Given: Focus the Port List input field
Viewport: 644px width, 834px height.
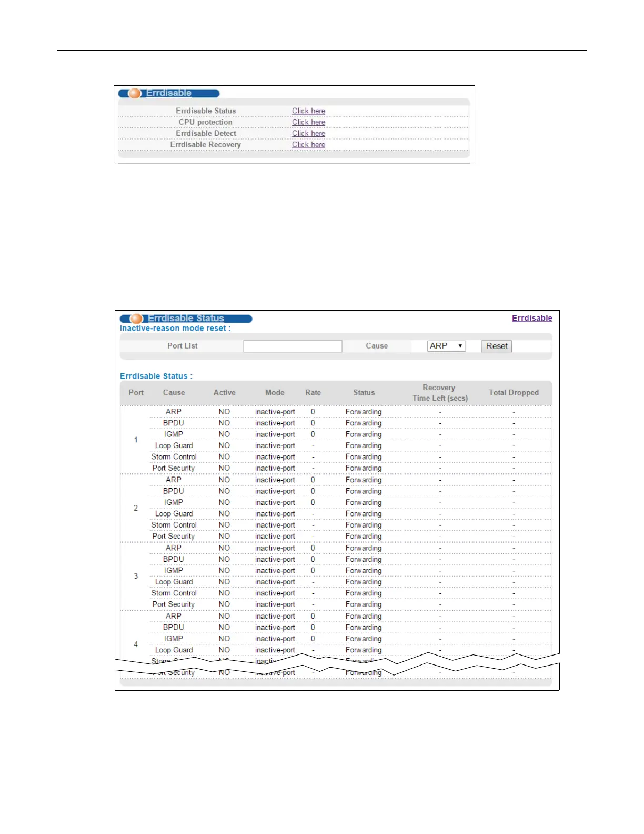Looking at the screenshot, I should [x=293, y=346].
